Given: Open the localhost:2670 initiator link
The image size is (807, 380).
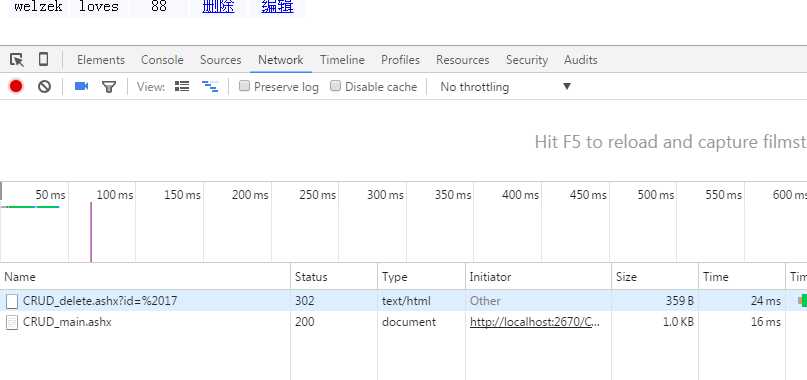Looking at the screenshot, I should pos(535,322).
